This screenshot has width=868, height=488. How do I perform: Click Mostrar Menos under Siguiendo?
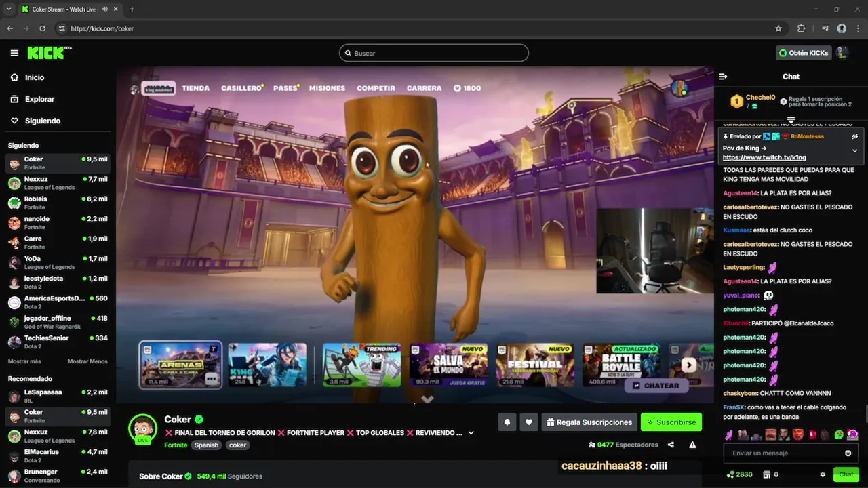tap(87, 361)
